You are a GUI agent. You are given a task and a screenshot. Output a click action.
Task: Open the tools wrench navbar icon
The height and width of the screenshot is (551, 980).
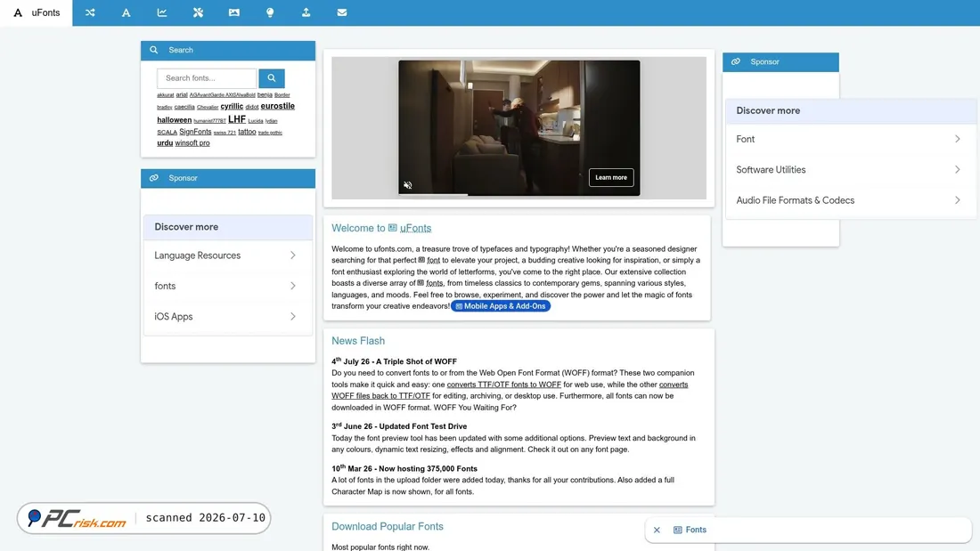(198, 12)
